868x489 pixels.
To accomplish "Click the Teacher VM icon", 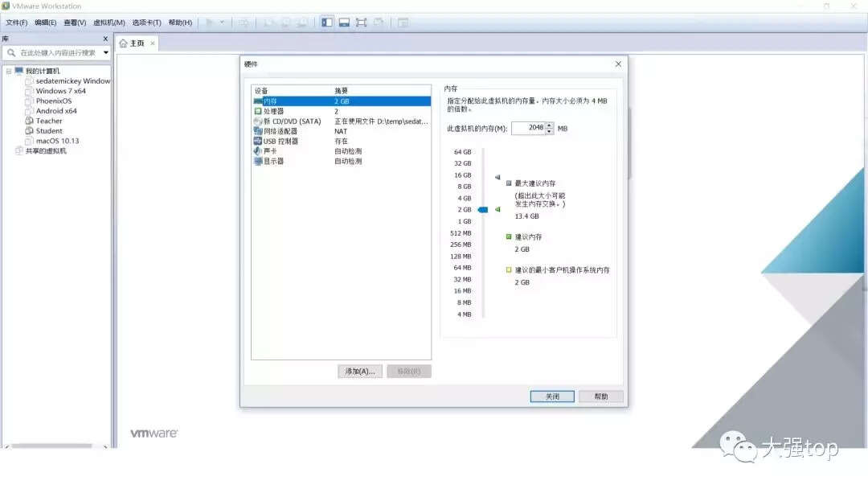I will pos(30,121).
